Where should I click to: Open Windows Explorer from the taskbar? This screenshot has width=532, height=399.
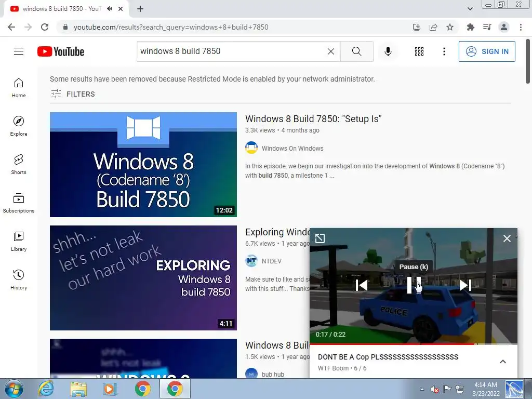78,389
